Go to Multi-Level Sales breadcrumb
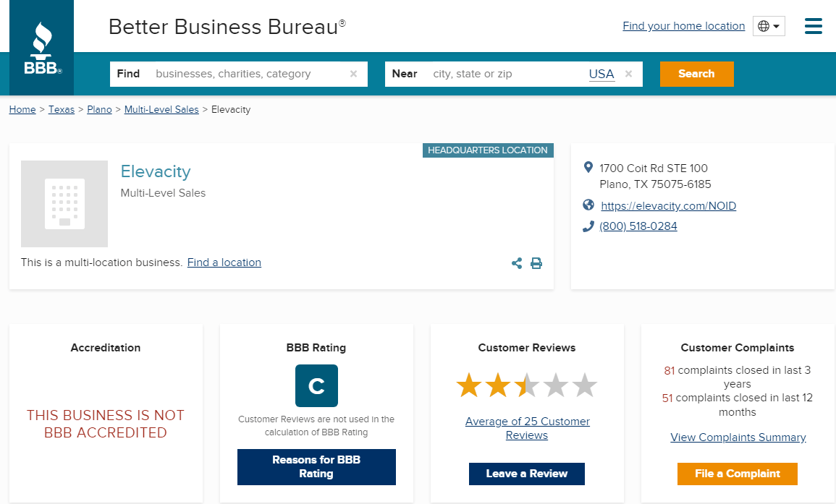Image resolution: width=836 pixels, height=504 pixels. click(x=161, y=110)
